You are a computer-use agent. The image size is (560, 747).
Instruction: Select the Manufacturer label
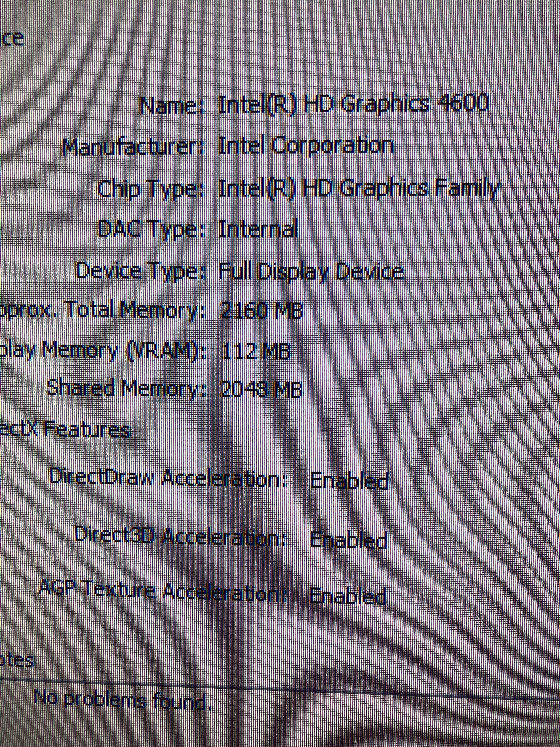coord(133,147)
